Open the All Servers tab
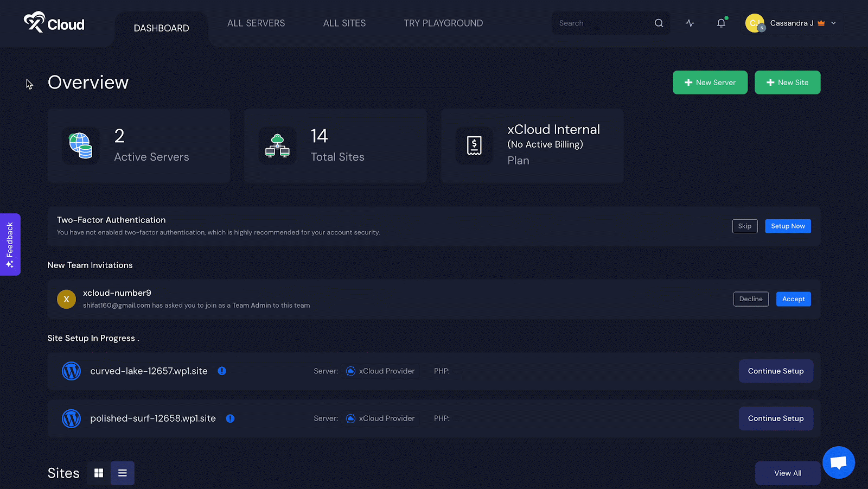Screen dimensions: 868x489 [x=256, y=23]
